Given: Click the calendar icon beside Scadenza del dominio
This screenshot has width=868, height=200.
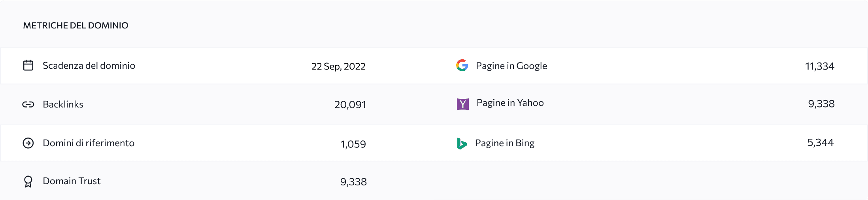Looking at the screenshot, I should tap(28, 65).
